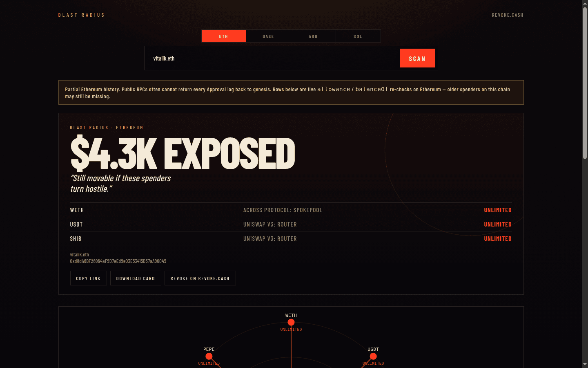Viewport: 588px width, 368px height.
Task: Click the DOWNLOAD CARD button
Action: 136,278
